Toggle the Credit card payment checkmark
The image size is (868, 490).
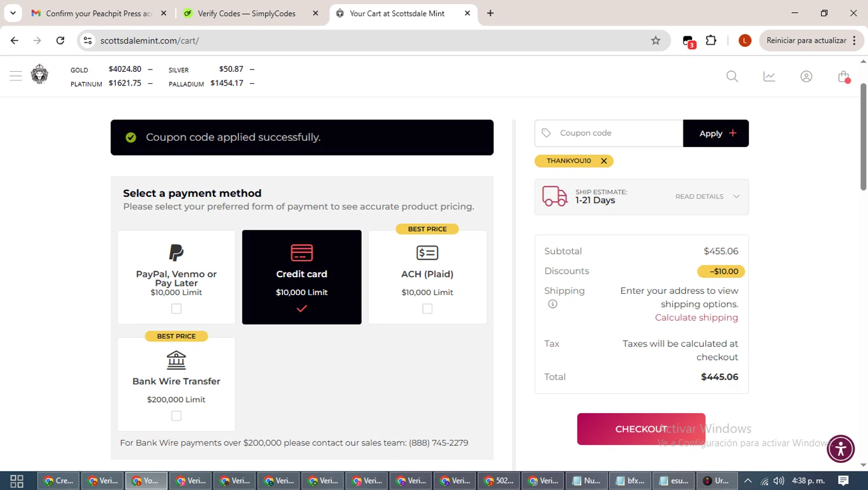[x=301, y=308]
